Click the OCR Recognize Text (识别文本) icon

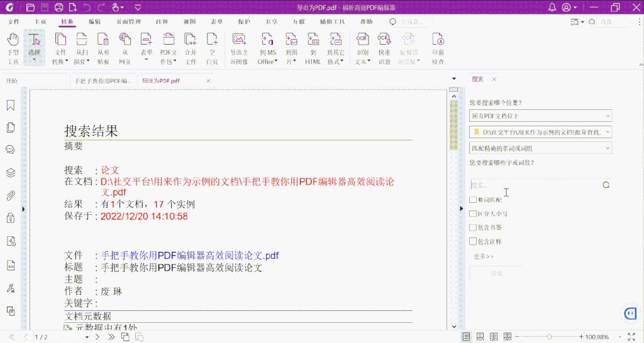[362, 40]
